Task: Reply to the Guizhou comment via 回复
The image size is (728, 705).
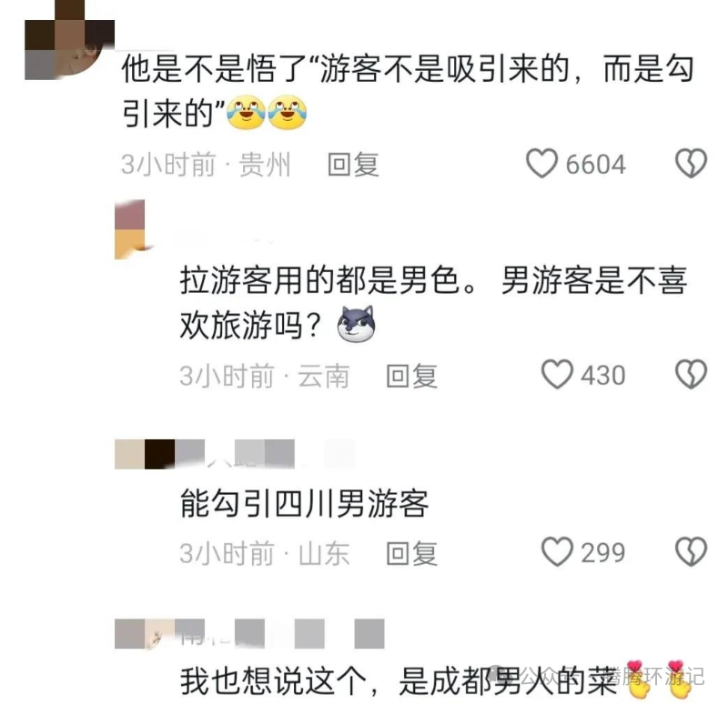Action: pyautogui.click(x=353, y=165)
